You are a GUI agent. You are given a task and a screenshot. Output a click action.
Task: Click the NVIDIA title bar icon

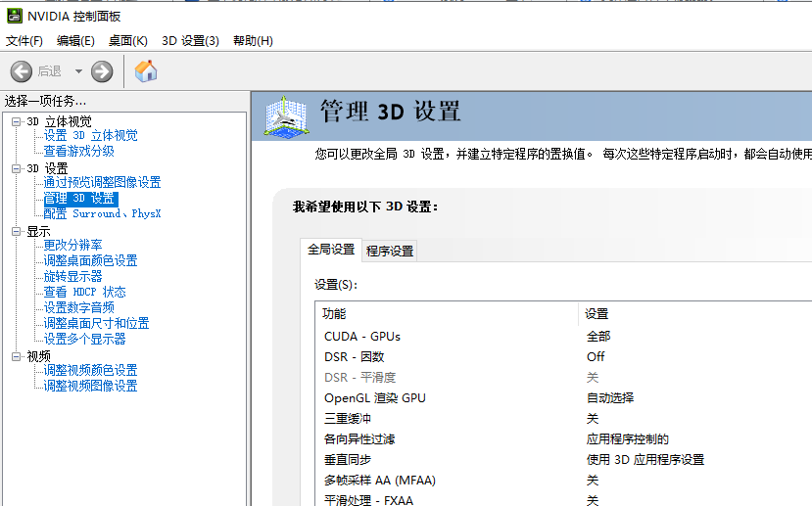tap(13, 16)
